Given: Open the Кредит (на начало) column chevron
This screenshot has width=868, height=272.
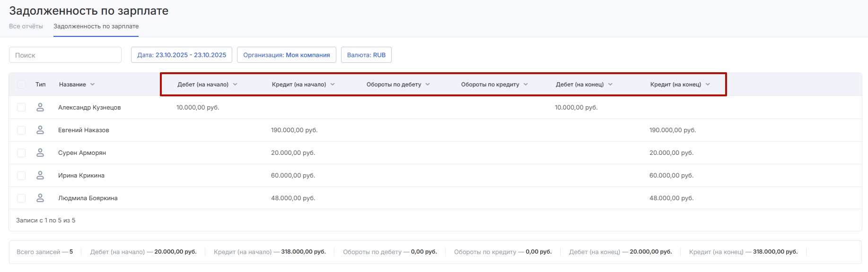Looking at the screenshot, I should pyautogui.click(x=333, y=85).
